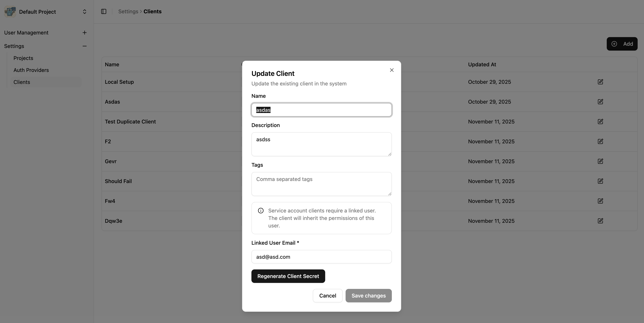
Task: Click the Regenerate Client Secret button
Action: (x=288, y=276)
